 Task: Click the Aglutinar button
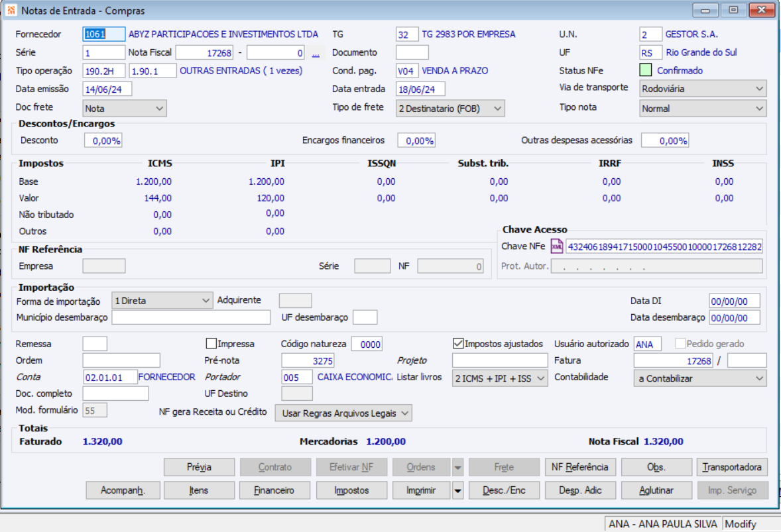(x=656, y=491)
